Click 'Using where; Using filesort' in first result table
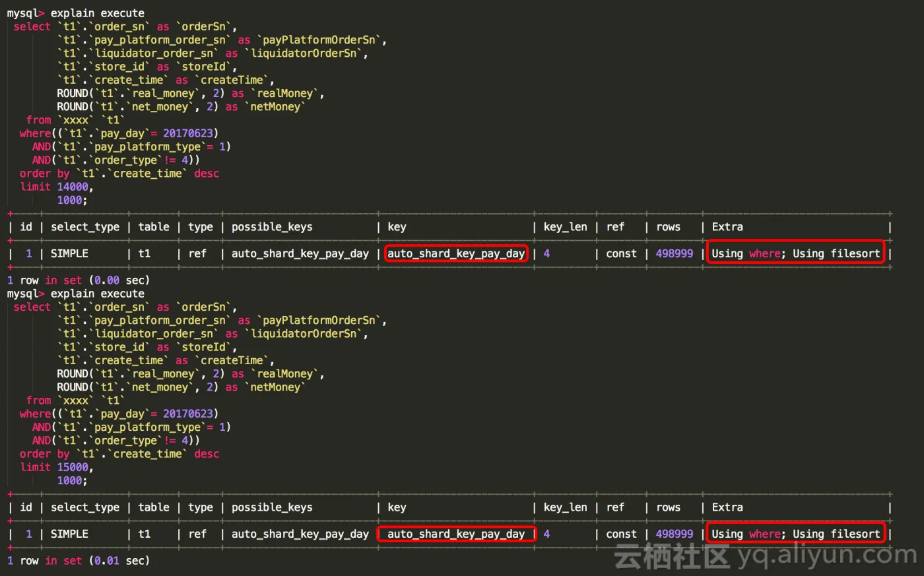 796,253
